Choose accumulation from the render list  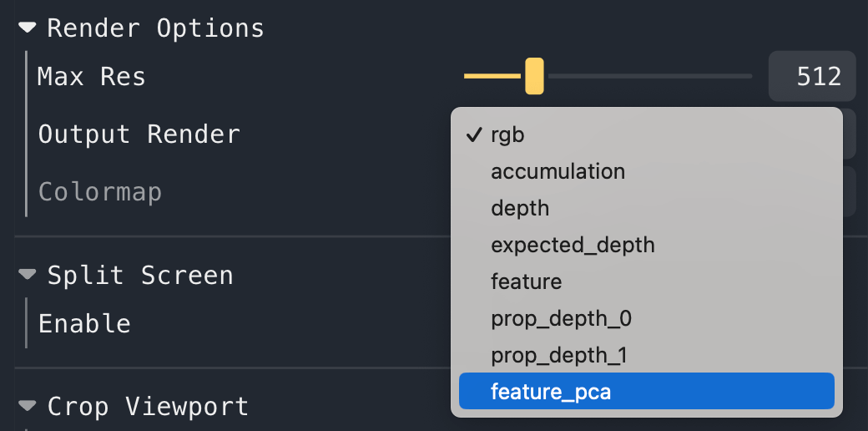[x=558, y=172]
